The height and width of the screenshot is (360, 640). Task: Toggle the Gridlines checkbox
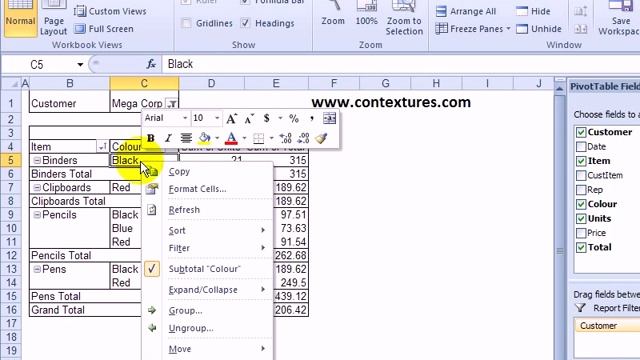coord(186,23)
